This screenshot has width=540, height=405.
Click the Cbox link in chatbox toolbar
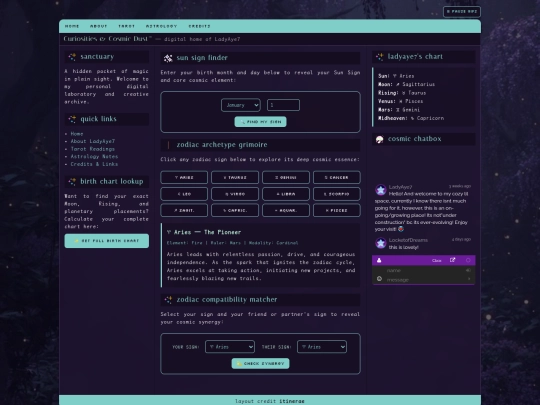tap(436, 261)
